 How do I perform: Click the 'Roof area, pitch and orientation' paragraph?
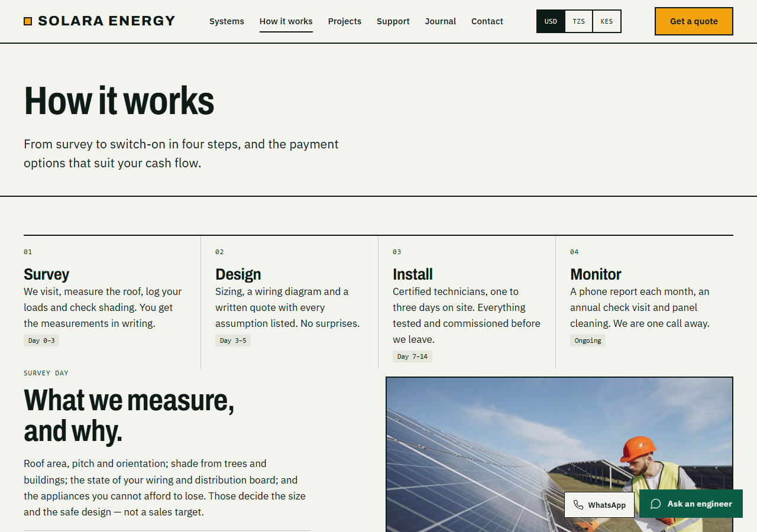[165, 488]
